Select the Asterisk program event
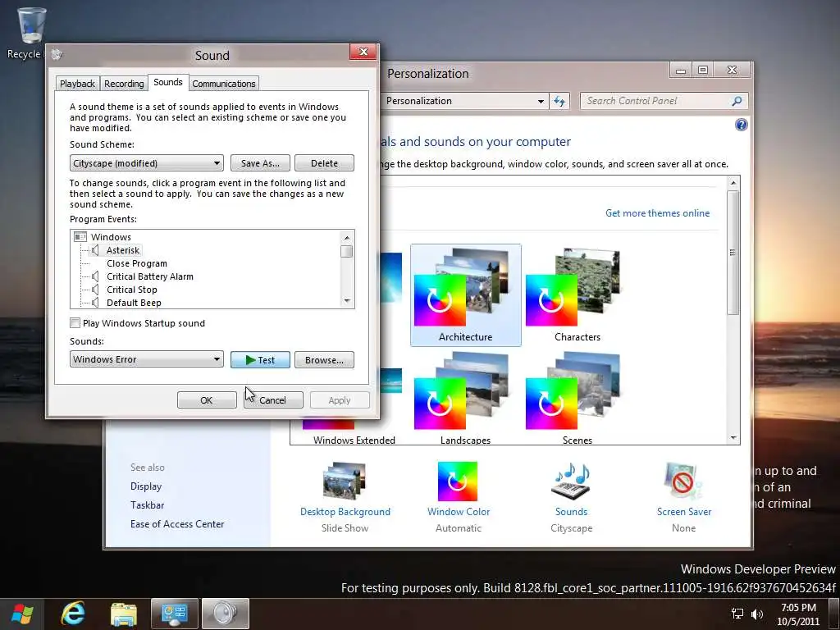 pos(123,250)
